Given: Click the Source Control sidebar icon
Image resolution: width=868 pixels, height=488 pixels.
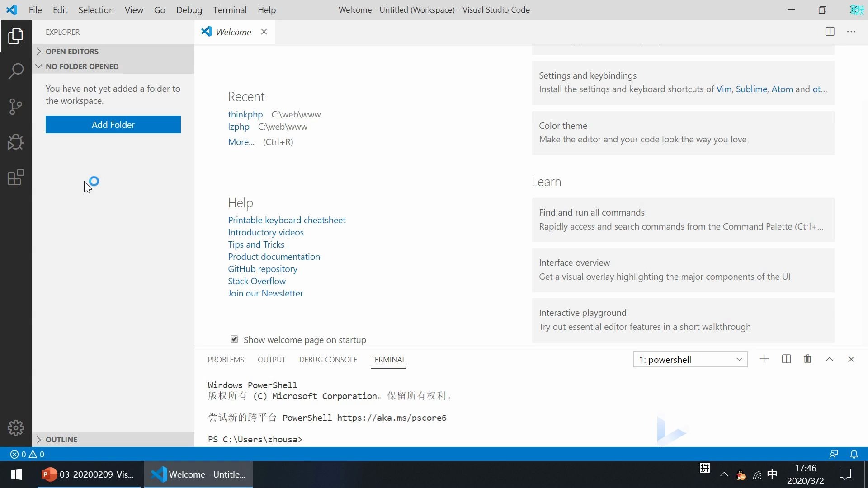Looking at the screenshot, I should pos(15,106).
